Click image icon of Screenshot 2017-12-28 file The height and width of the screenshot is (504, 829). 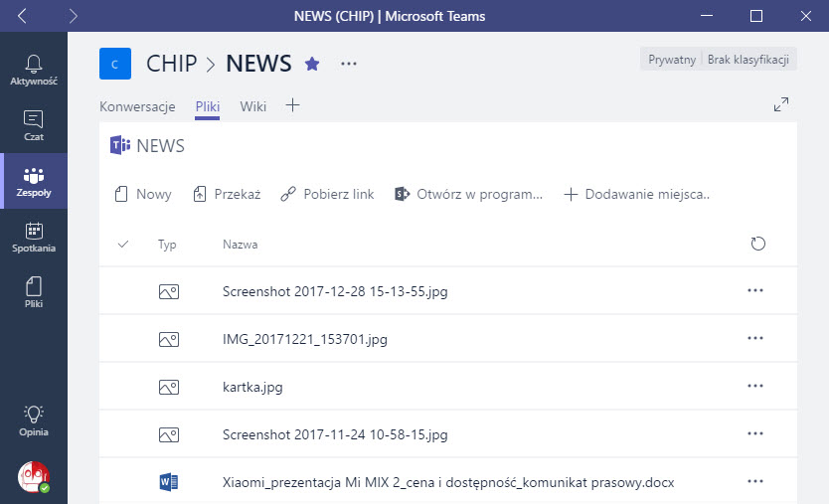tap(169, 291)
